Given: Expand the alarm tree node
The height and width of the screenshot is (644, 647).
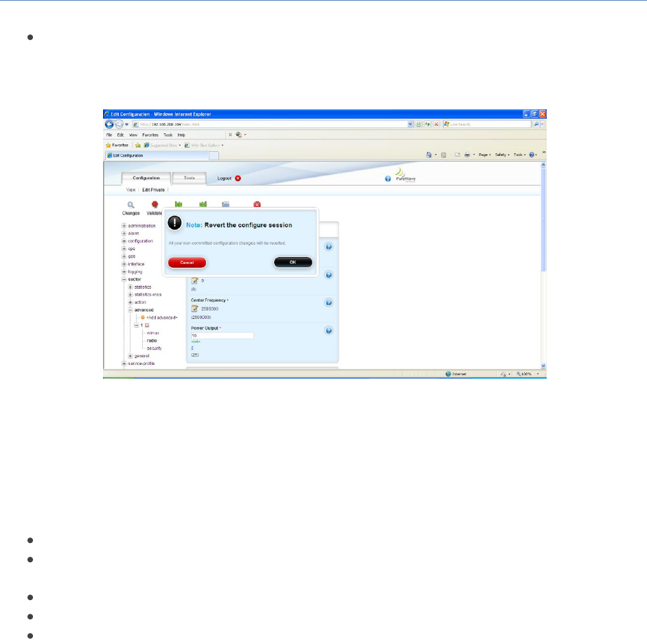Looking at the screenshot, I should (124, 233).
